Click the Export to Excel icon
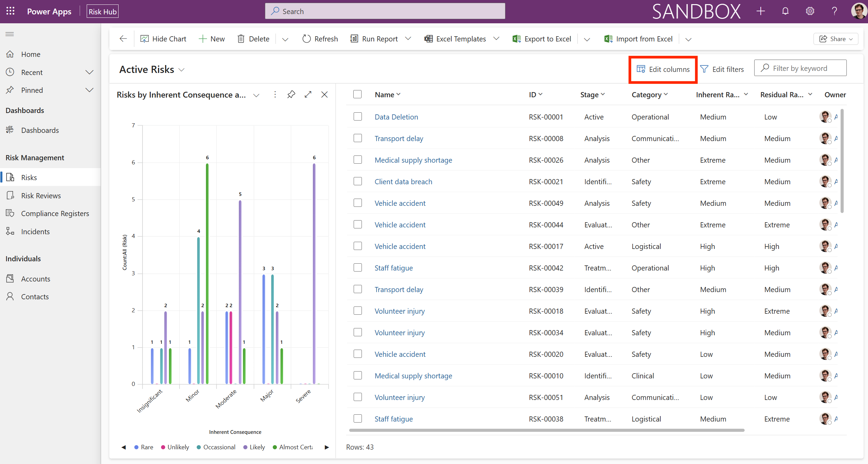The width and height of the screenshot is (868, 464). [516, 39]
